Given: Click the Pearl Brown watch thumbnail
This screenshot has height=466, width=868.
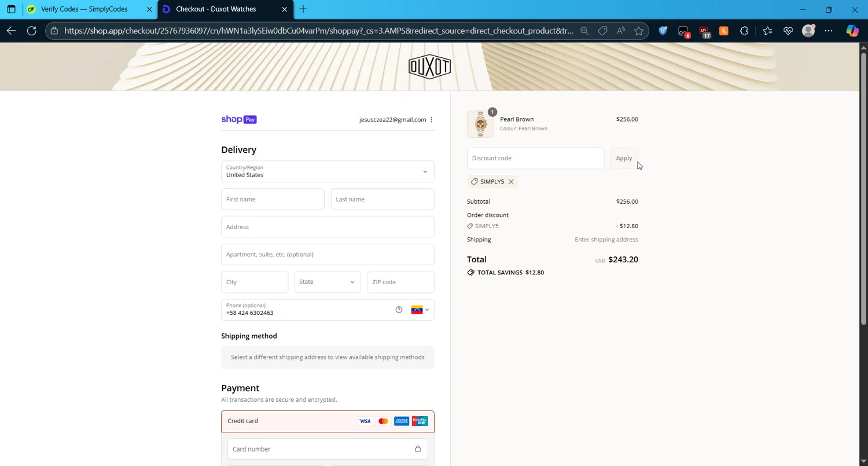Looking at the screenshot, I should 480,124.
